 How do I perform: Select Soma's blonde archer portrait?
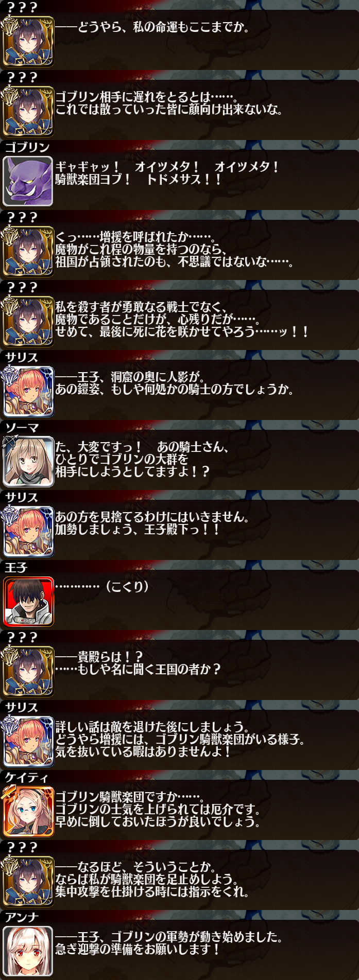point(28,461)
